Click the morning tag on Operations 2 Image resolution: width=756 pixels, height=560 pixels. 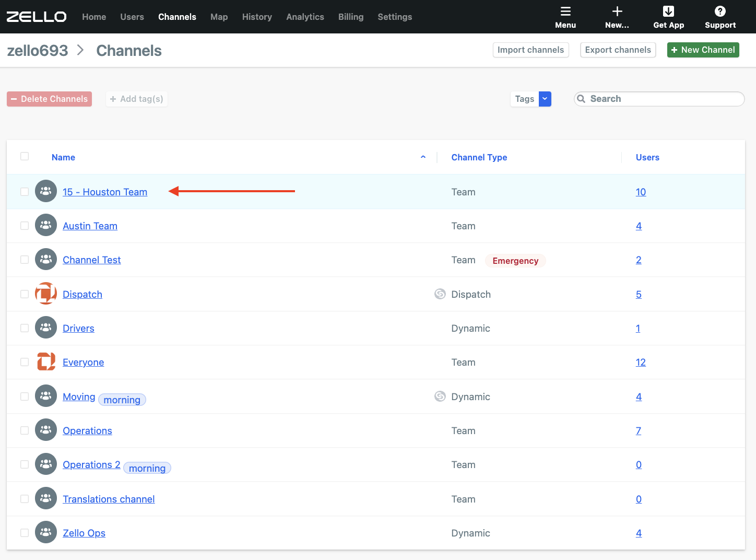pos(147,468)
